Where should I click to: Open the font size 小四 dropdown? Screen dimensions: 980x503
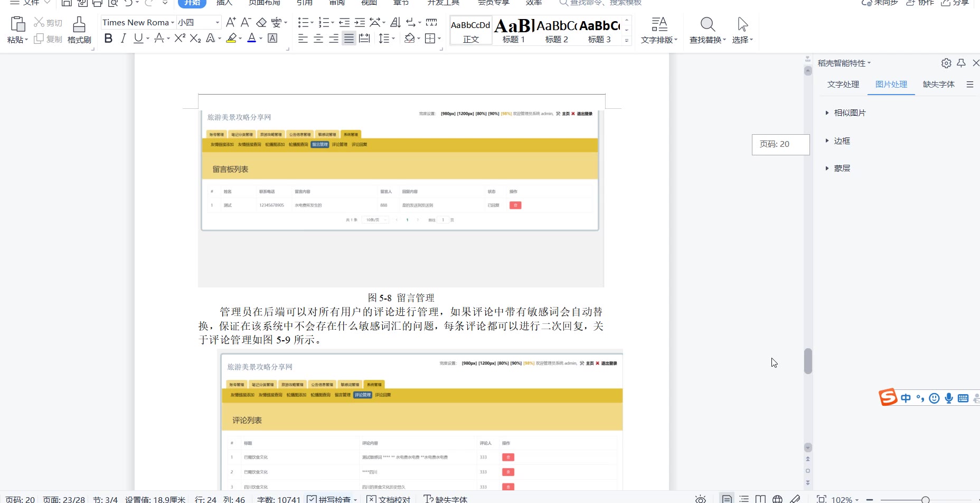pyautogui.click(x=217, y=22)
